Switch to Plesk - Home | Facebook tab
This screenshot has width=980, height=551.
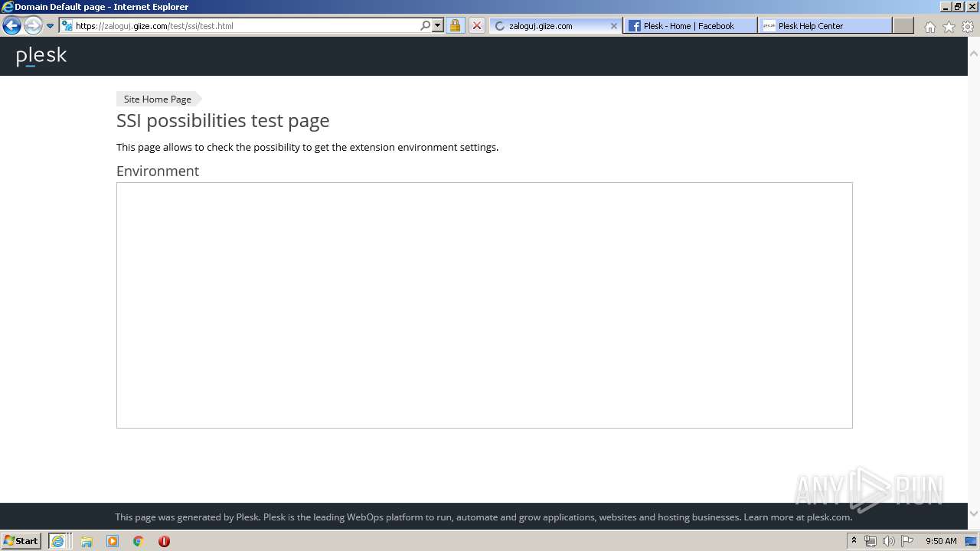(690, 25)
